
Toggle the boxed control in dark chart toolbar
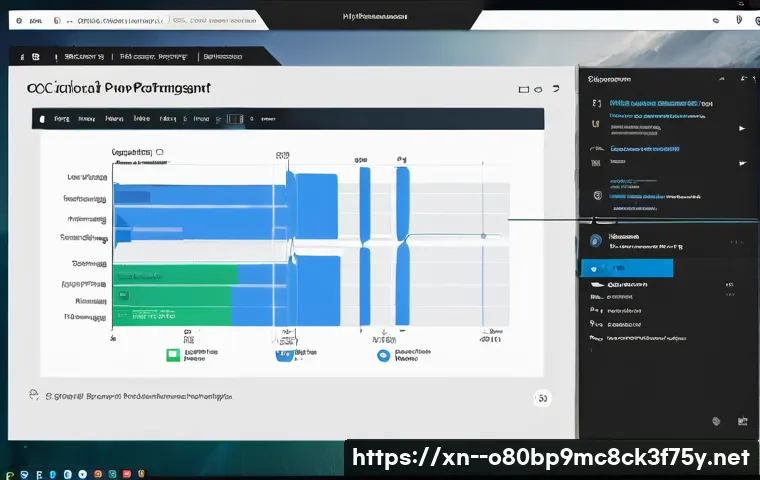pos(235,119)
